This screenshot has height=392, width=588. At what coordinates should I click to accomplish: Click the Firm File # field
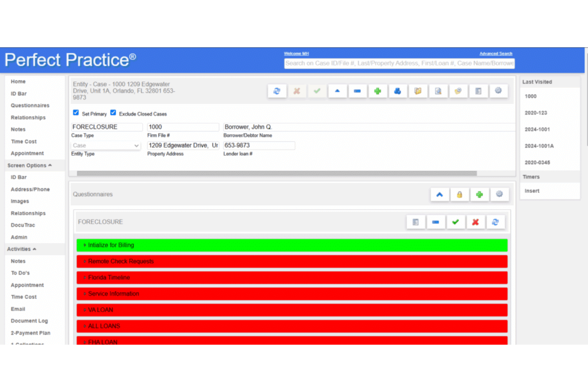coord(183,127)
